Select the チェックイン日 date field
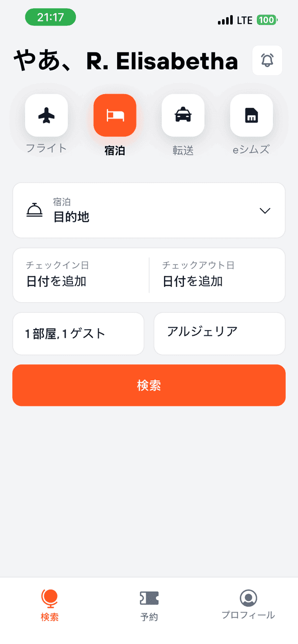 (79, 275)
